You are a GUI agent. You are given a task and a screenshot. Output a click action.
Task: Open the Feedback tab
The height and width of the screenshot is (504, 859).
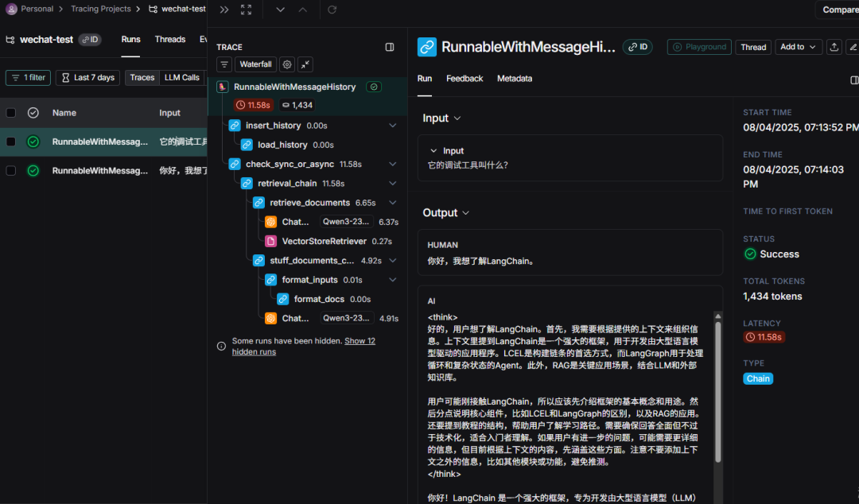pos(464,79)
